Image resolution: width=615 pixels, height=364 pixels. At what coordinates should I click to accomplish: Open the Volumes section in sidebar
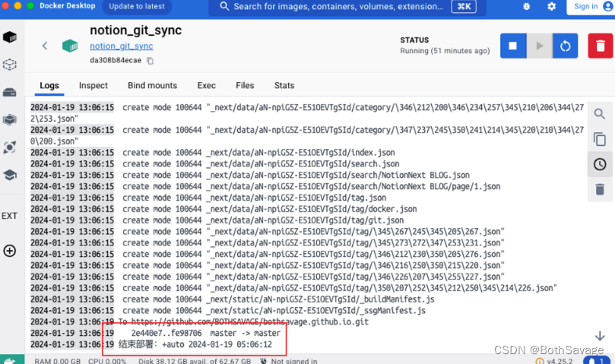click(x=10, y=93)
